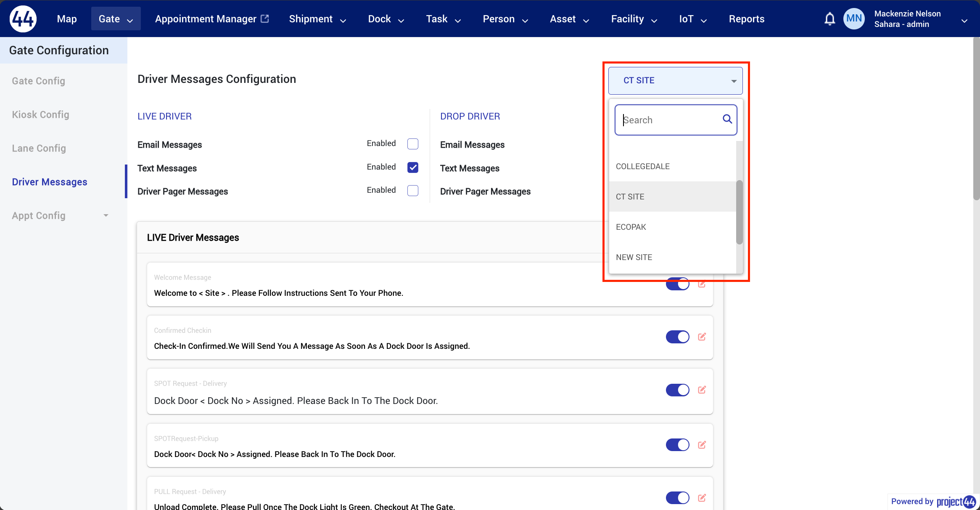980x510 pixels.
Task: Open the Gate dropdown menu
Action: 116,19
